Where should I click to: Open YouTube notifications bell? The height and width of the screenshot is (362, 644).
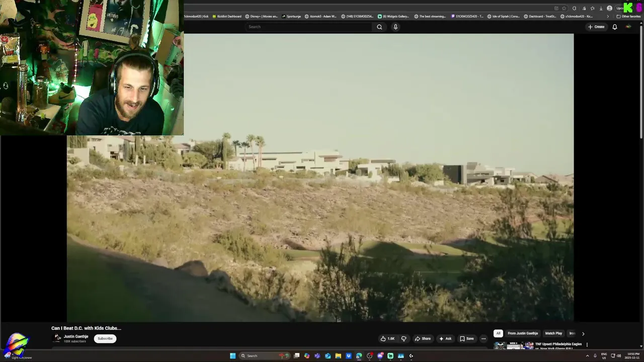click(x=614, y=27)
